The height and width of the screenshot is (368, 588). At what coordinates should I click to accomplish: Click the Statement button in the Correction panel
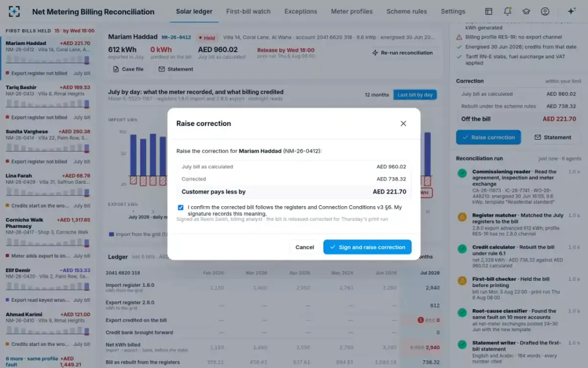(553, 137)
